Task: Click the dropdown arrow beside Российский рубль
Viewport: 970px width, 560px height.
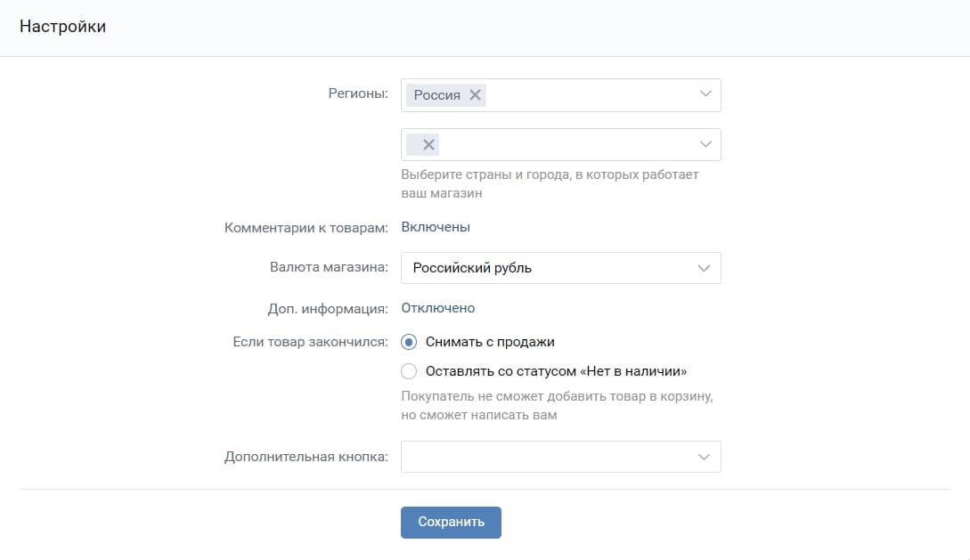Action: (x=705, y=267)
